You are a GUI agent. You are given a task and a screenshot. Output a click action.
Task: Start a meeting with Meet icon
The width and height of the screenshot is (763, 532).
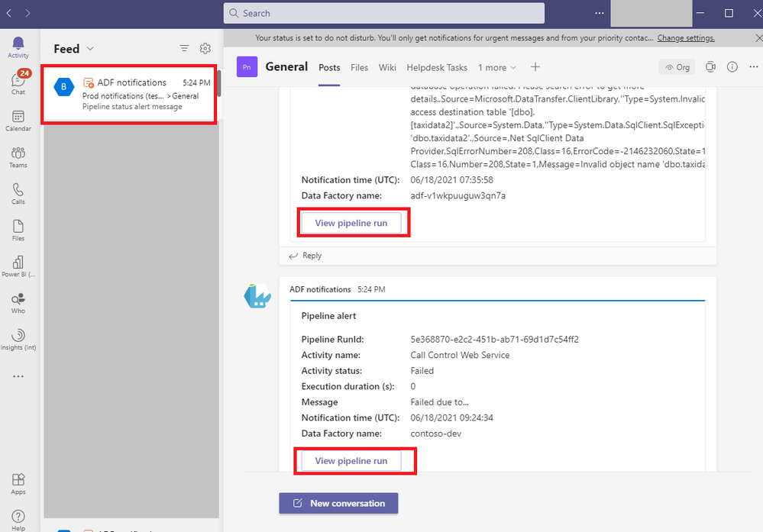point(710,67)
